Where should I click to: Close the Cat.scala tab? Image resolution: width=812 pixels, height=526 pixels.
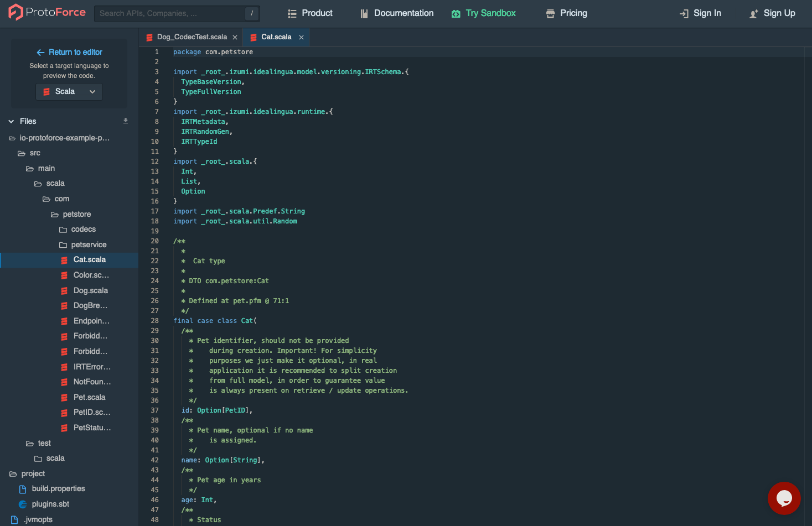tap(301, 37)
